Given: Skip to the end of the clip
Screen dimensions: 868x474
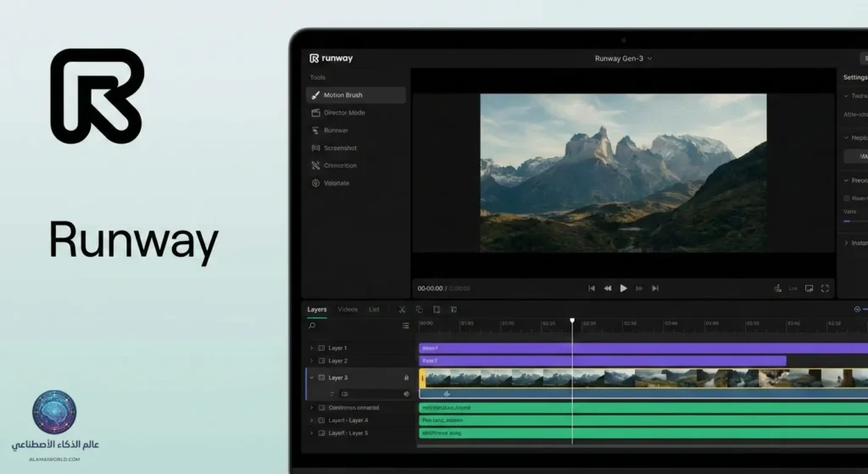Looking at the screenshot, I should [x=655, y=288].
